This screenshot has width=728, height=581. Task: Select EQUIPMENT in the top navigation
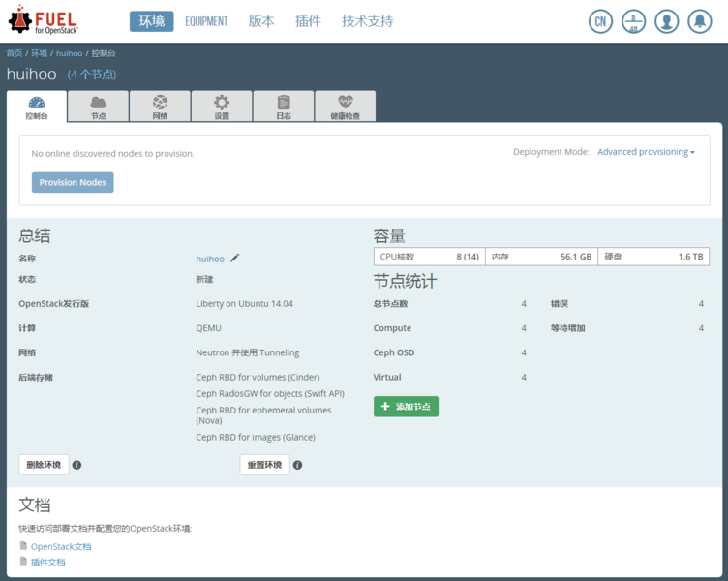pyautogui.click(x=206, y=21)
